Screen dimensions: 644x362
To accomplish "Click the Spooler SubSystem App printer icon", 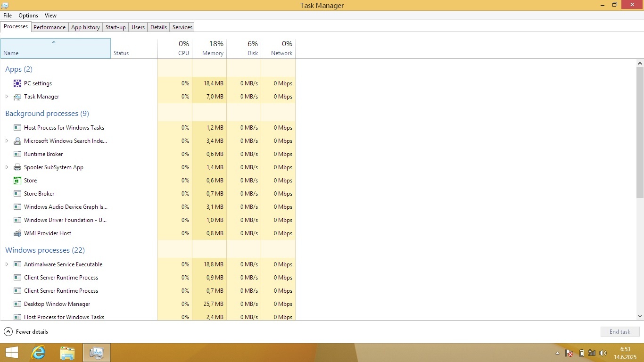I will click(x=17, y=167).
